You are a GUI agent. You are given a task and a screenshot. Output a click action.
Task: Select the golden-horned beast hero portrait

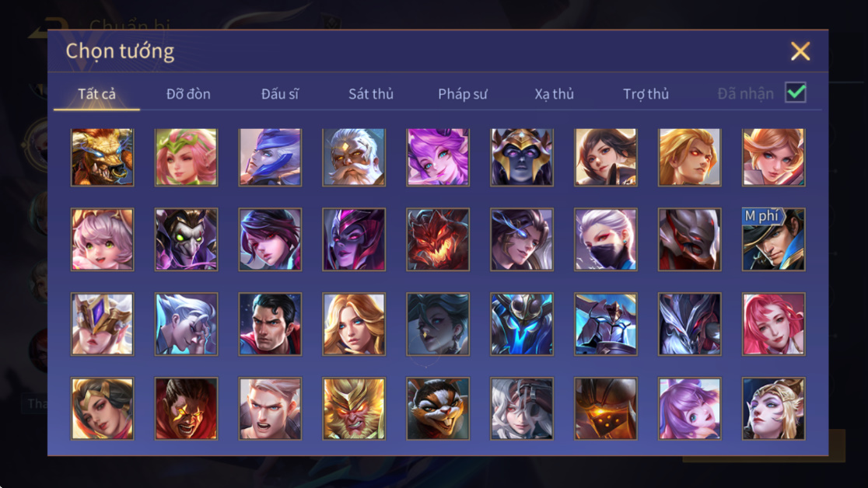[103, 157]
